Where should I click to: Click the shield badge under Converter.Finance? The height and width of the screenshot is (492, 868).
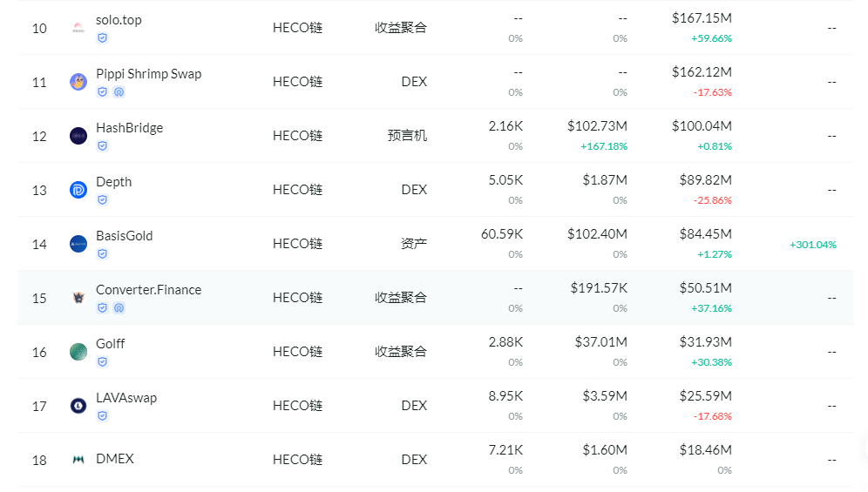coord(103,307)
